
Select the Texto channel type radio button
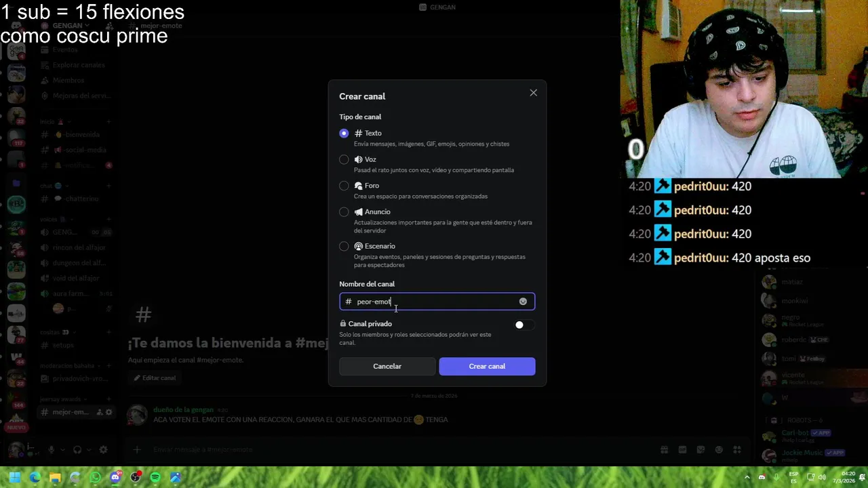coord(344,134)
